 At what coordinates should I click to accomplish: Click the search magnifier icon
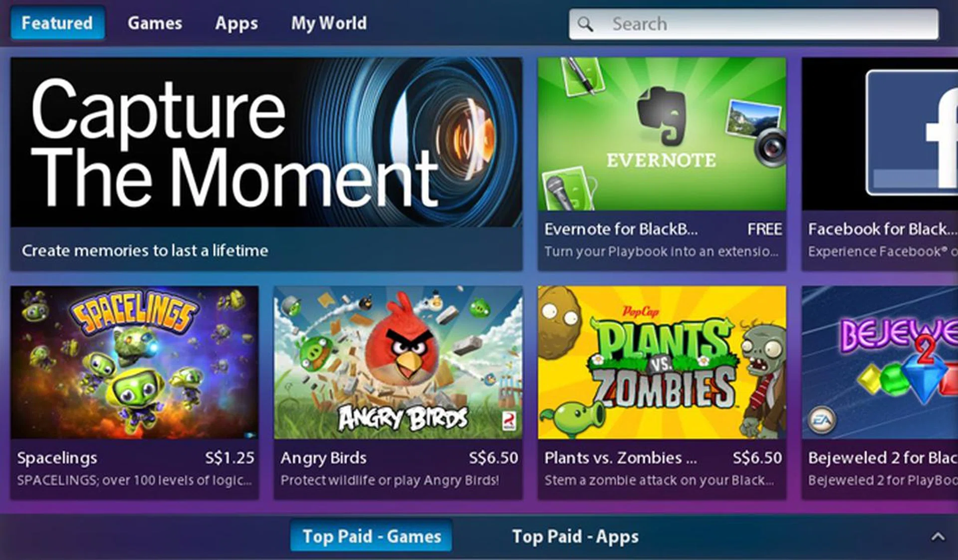pos(585,24)
